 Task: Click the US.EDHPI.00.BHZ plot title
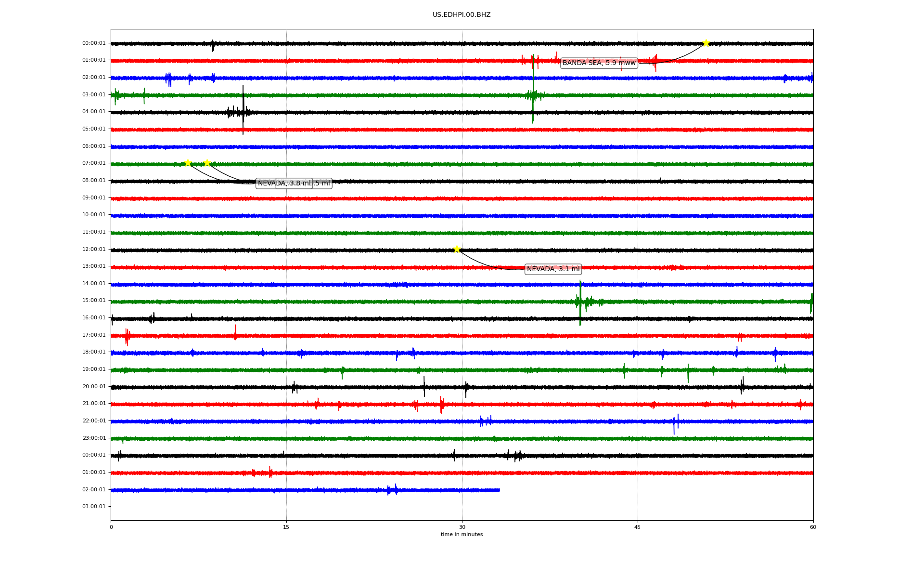click(462, 15)
